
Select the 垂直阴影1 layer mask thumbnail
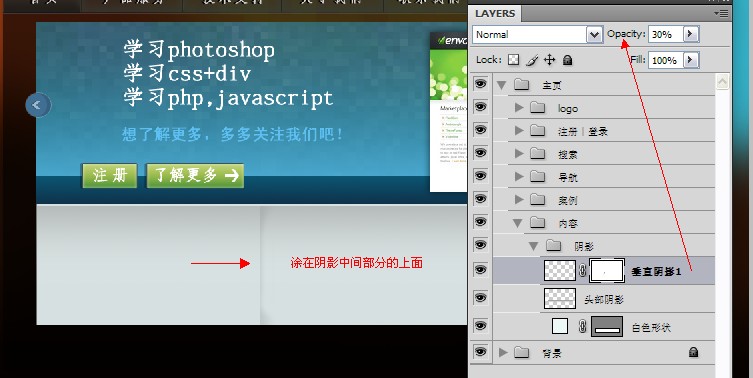[x=607, y=270]
